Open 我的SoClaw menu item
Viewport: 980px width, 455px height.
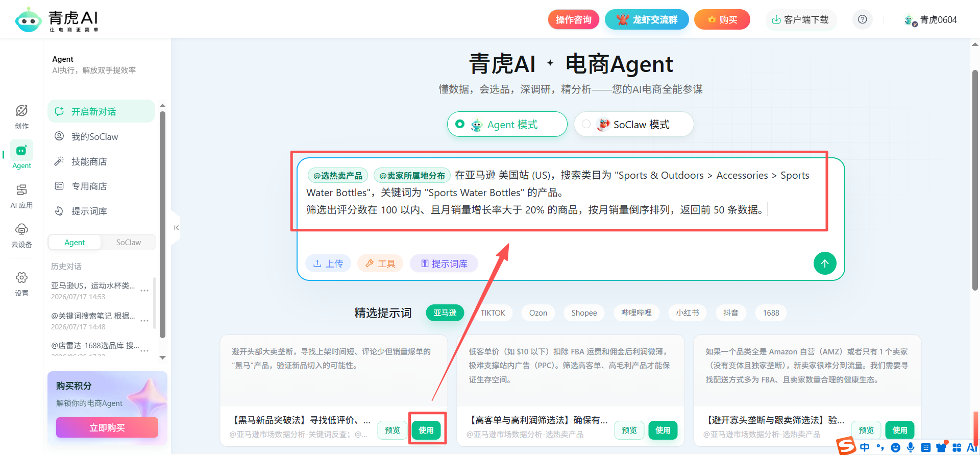[101, 136]
